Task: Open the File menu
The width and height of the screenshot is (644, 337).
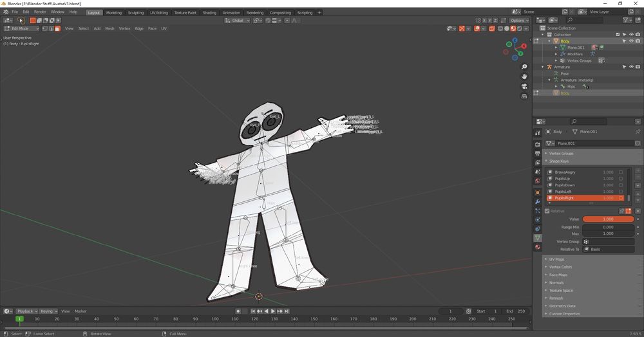Action: tap(15, 12)
